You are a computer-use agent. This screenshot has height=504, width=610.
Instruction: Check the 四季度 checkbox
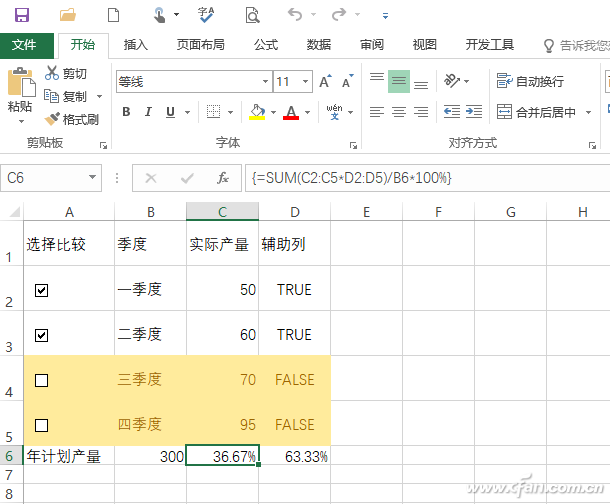tap(41, 425)
